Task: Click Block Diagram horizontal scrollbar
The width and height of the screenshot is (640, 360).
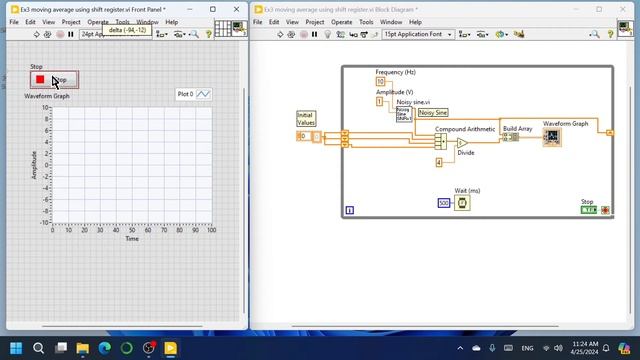Action: click(424, 326)
